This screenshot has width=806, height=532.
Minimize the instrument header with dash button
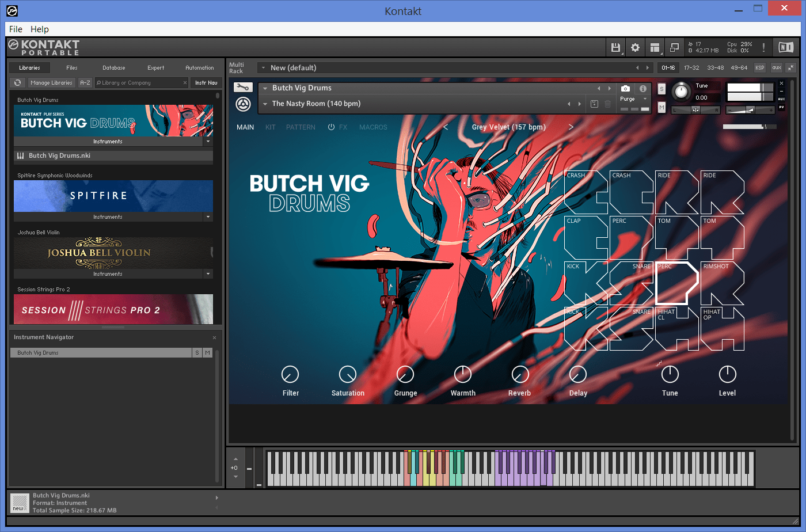(x=781, y=92)
